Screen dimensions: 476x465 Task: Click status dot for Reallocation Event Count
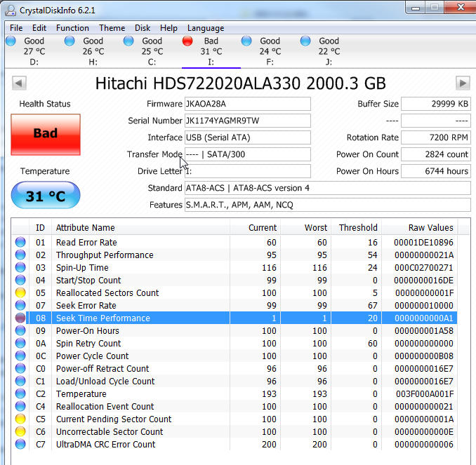(x=20, y=406)
